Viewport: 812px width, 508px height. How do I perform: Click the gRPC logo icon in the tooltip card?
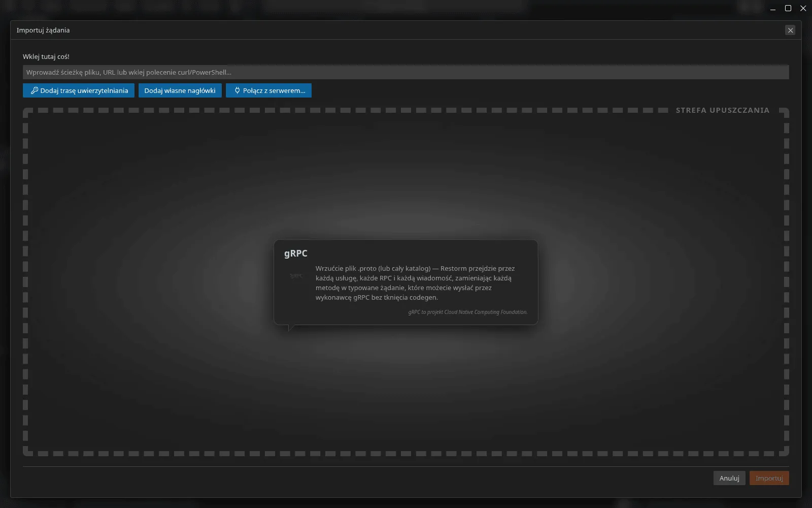pos(296,276)
